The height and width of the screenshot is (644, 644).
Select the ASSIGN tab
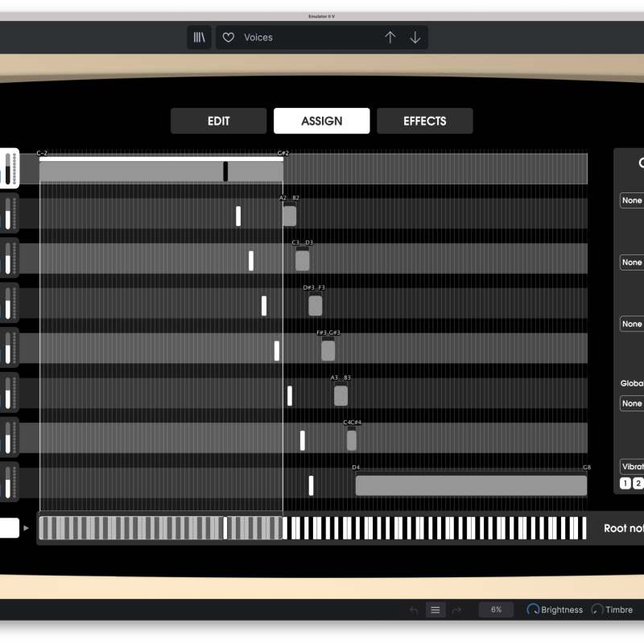coord(321,121)
